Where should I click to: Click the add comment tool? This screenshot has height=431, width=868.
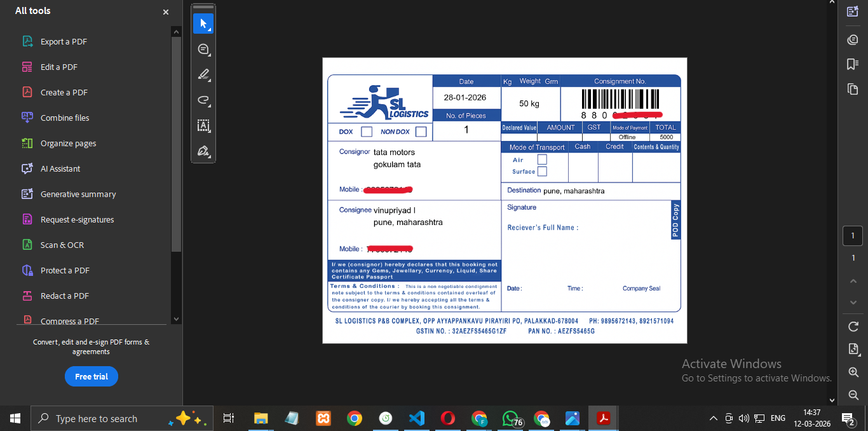point(203,50)
